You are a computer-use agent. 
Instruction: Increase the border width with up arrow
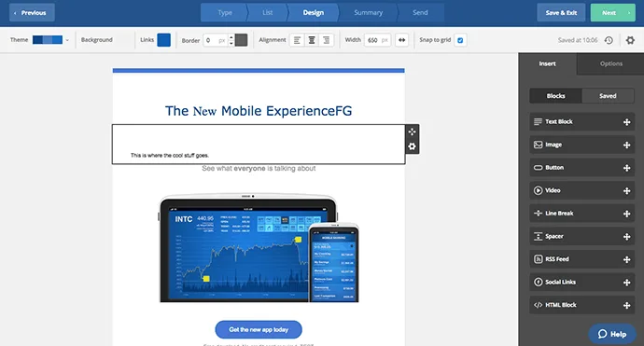click(x=231, y=37)
